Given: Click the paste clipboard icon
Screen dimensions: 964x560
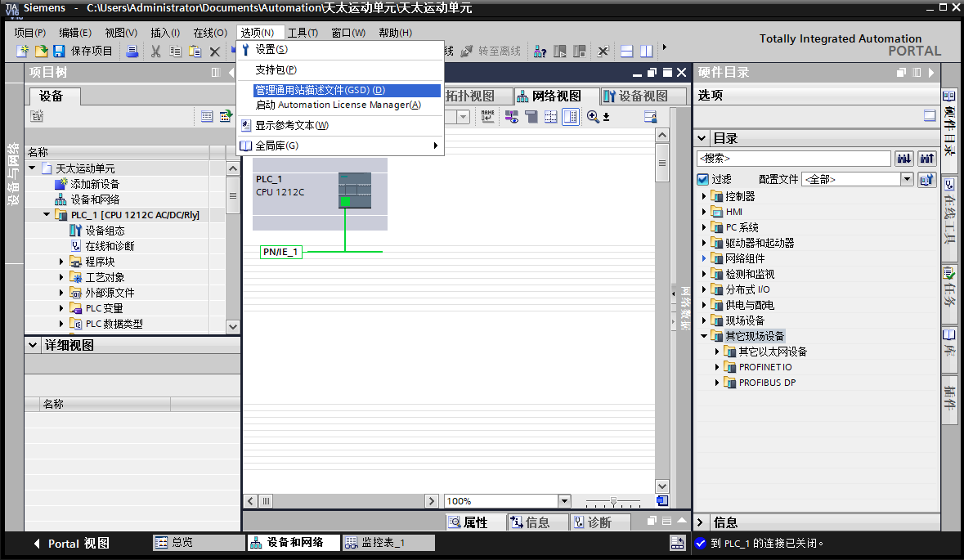Looking at the screenshot, I should (x=195, y=52).
